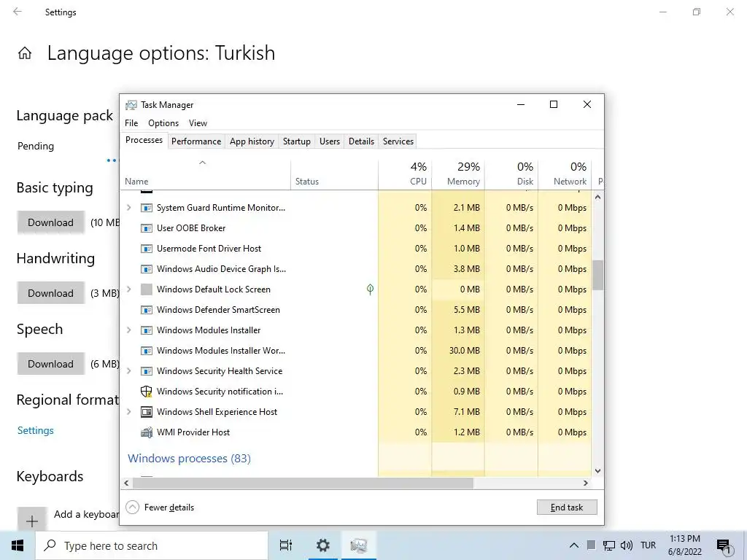747x560 pixels.
Task: Click the Usermode Font Driver Host icon
Action: pos(147,249)
